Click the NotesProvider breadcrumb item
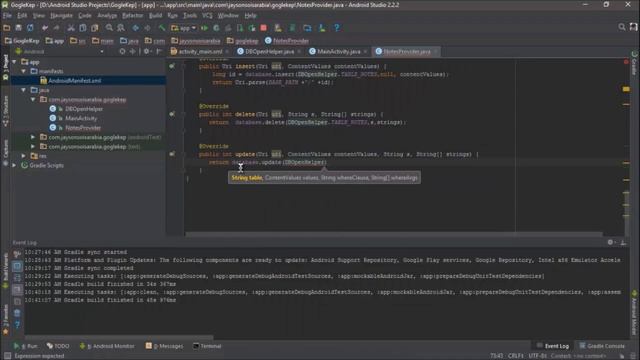 tap(287, 41)
